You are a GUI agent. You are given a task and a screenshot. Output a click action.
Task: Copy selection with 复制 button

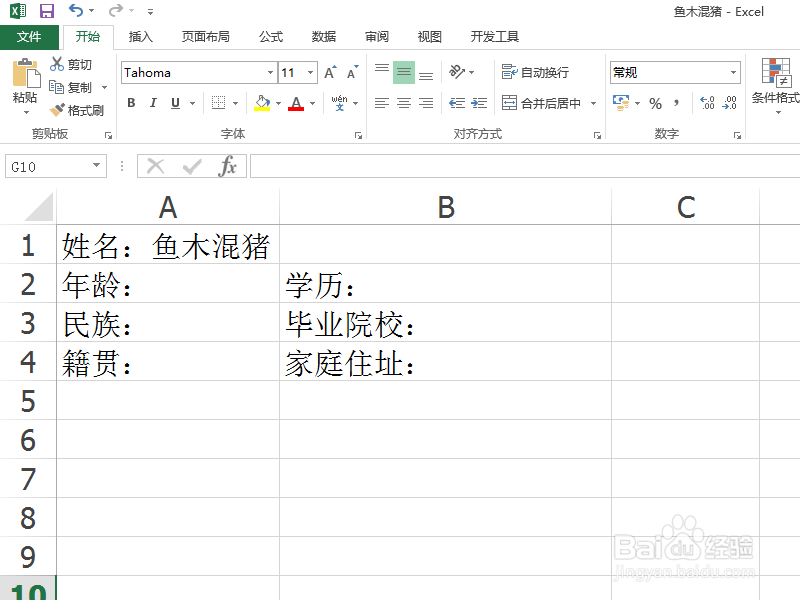pos(71,87)
